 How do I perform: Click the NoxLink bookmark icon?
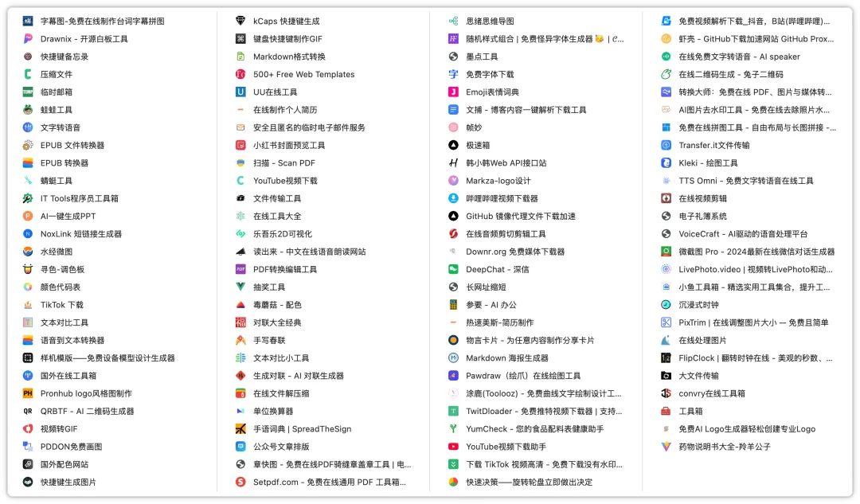tap(28, 233)
